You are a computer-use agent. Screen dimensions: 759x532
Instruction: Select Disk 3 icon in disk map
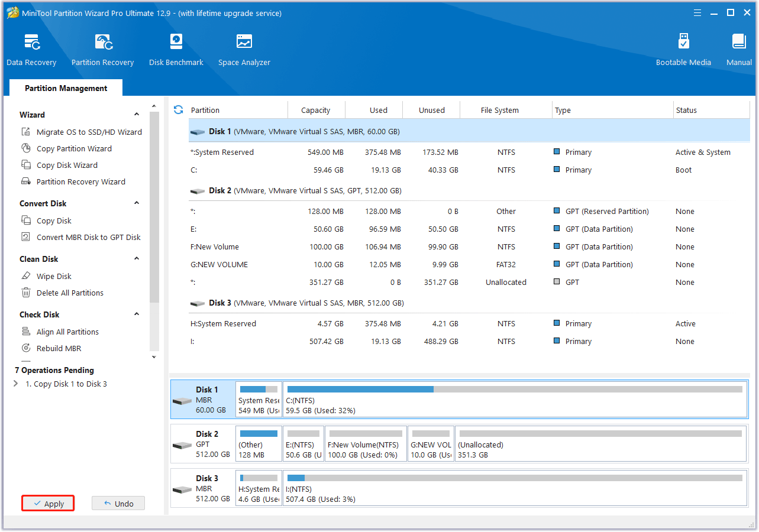coord(182,489)
